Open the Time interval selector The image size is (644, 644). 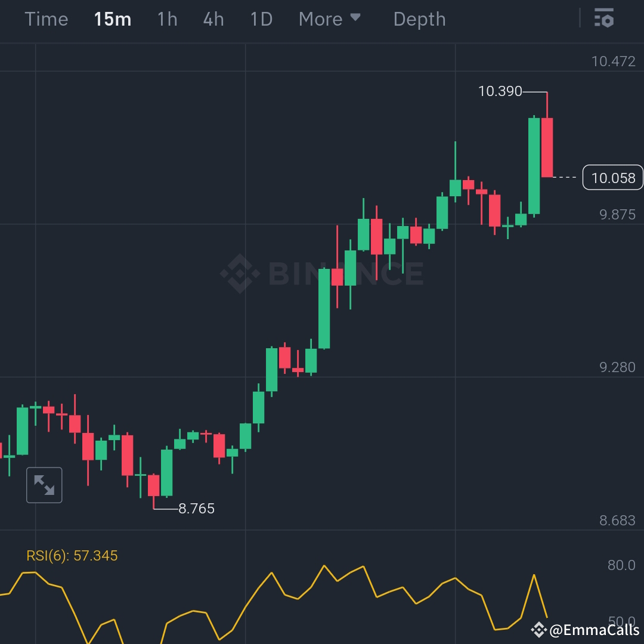(46, 18)
